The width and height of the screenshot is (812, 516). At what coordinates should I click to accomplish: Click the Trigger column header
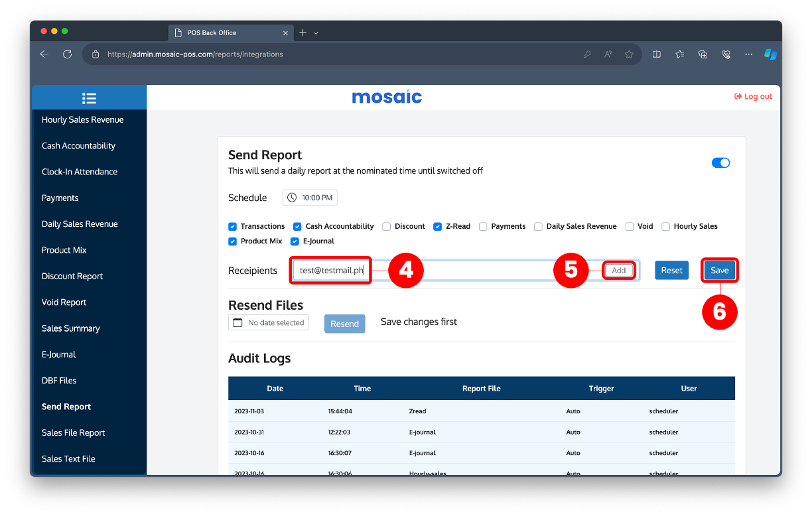pyautogui.click(x=601, y=389)
